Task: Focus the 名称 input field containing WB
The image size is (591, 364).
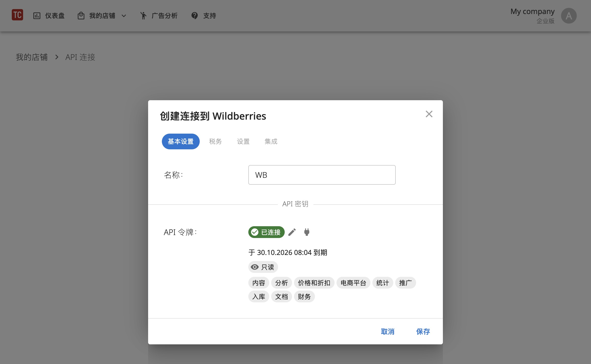Action: pos(322,175)
